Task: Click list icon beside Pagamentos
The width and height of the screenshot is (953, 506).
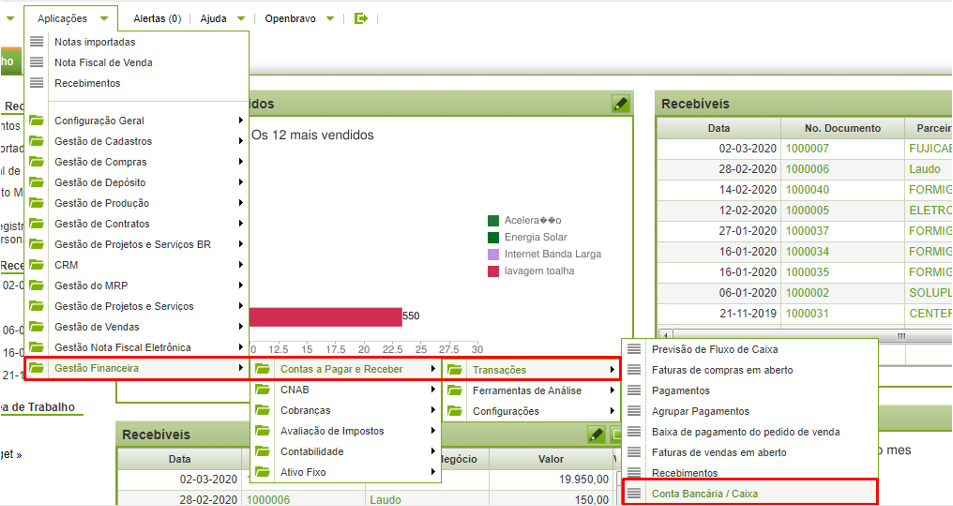Action: pos(634,390)
